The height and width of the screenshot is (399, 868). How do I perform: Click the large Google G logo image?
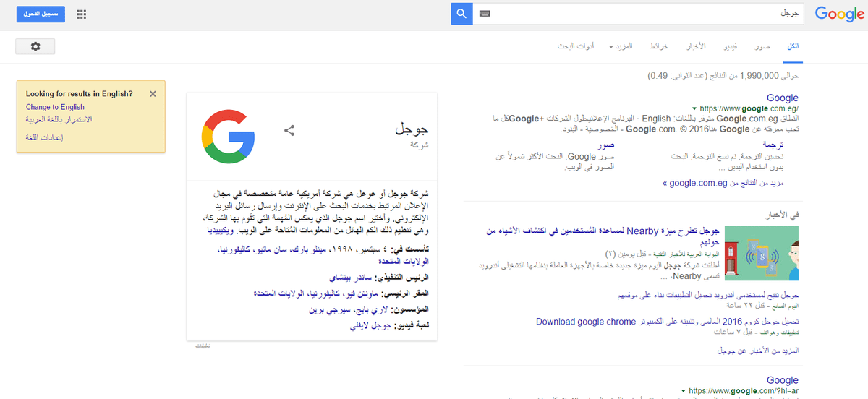[x=228, y=135]
